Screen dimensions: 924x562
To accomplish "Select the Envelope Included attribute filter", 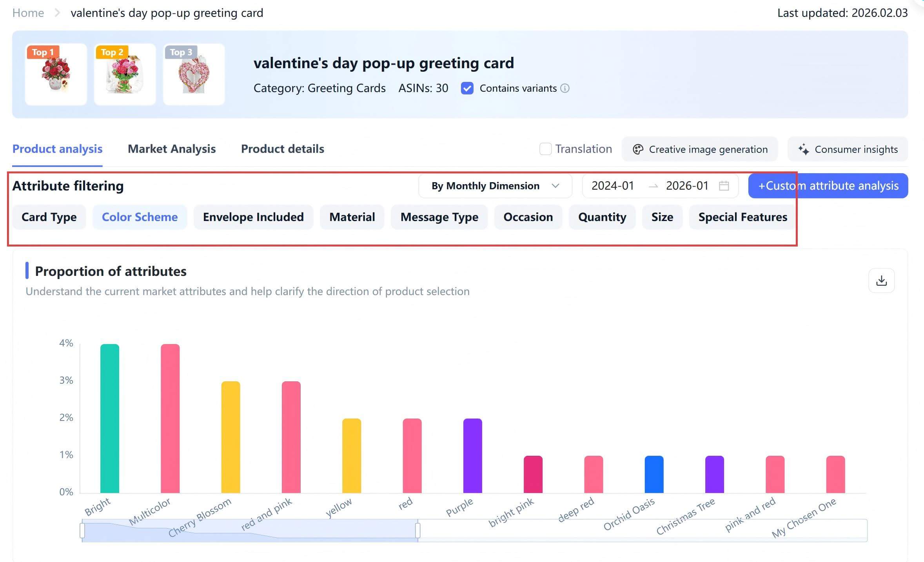I will [x=253, y=217].
